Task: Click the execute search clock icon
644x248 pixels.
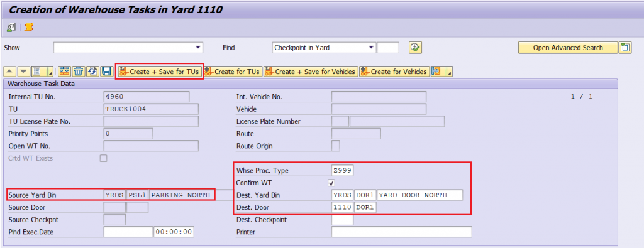Action: click(415, 48)
